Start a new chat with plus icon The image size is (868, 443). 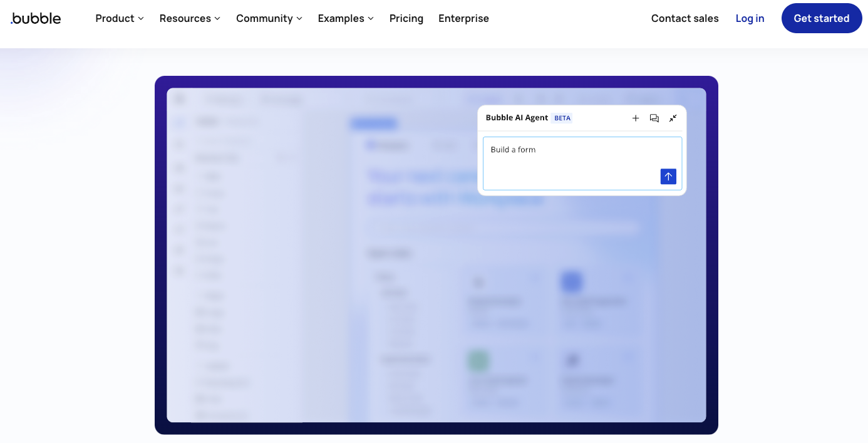(x=636, y=118)
